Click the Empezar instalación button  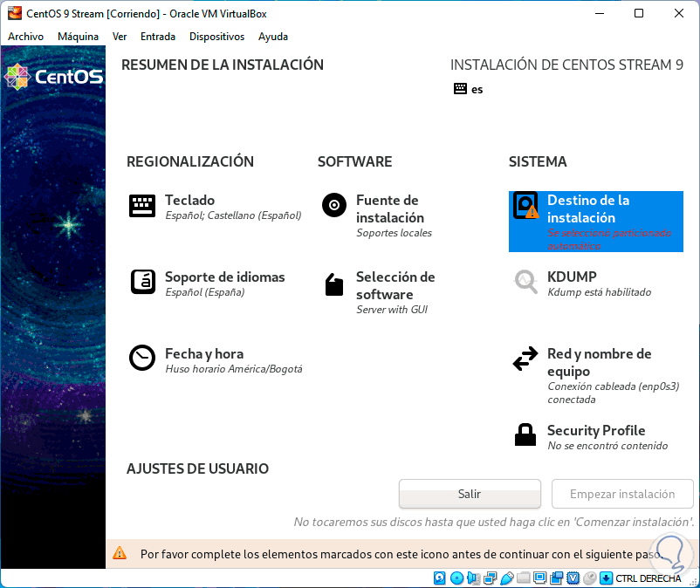(622, 494)
